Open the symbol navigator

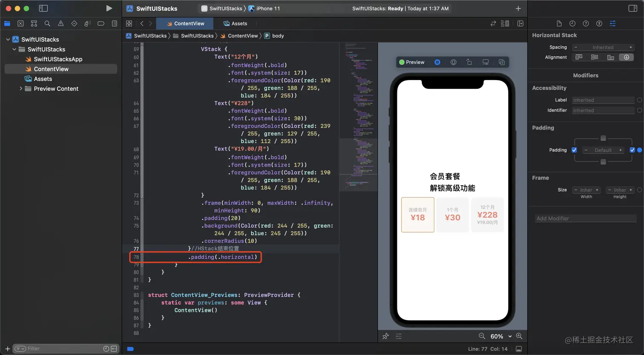tap(34, 23)
